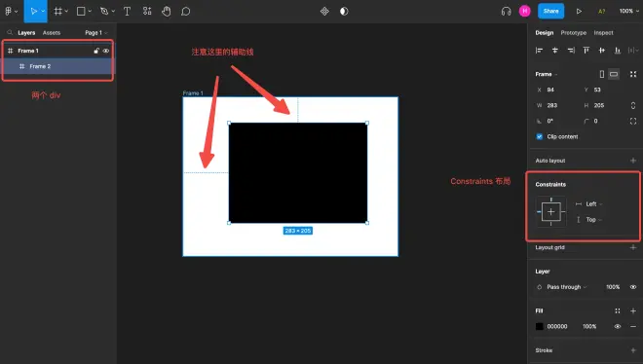
Task: Click the Mask/contrast icon in toolbar
Action: 344,12
